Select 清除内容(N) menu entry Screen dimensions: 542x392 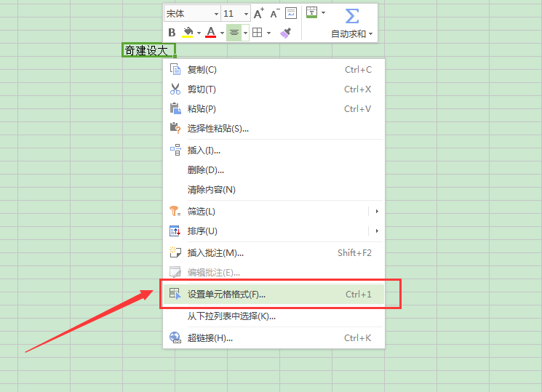click(274, 190)
